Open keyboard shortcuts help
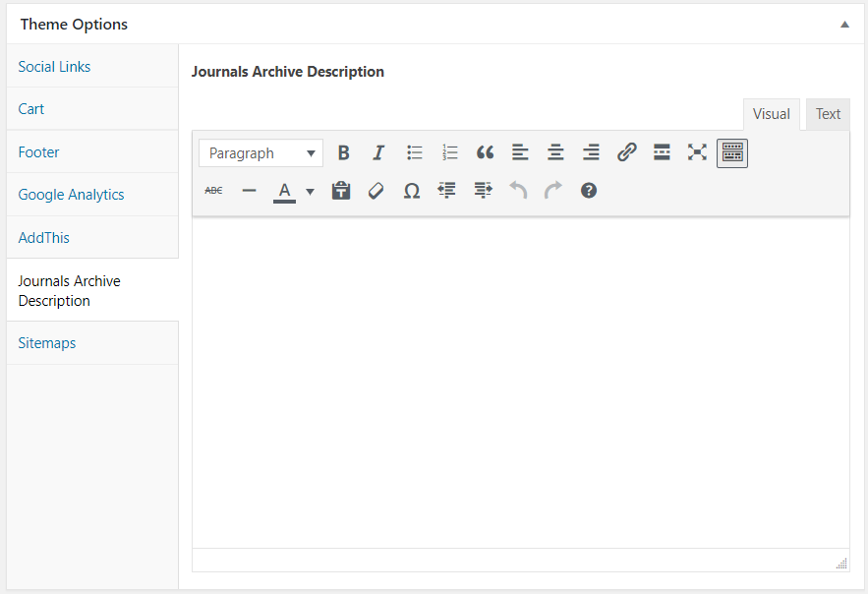868x594 pixels. pyautogui.click(x=589, y=191)
